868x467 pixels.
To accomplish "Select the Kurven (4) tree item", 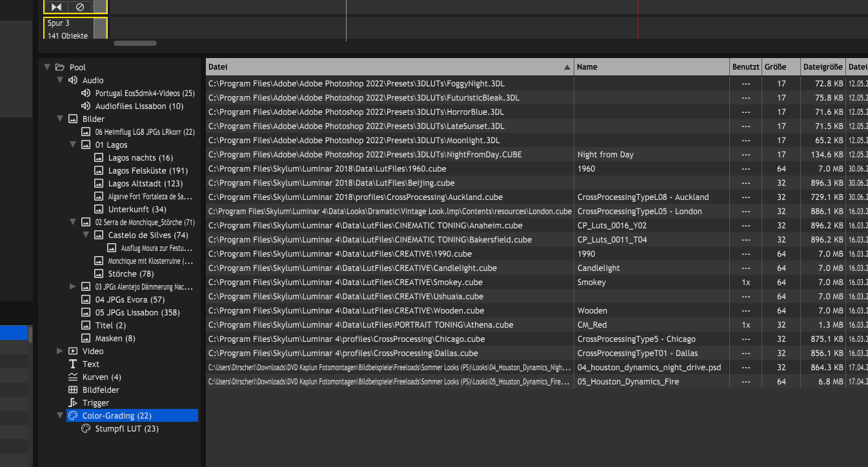I will (101, 377).
